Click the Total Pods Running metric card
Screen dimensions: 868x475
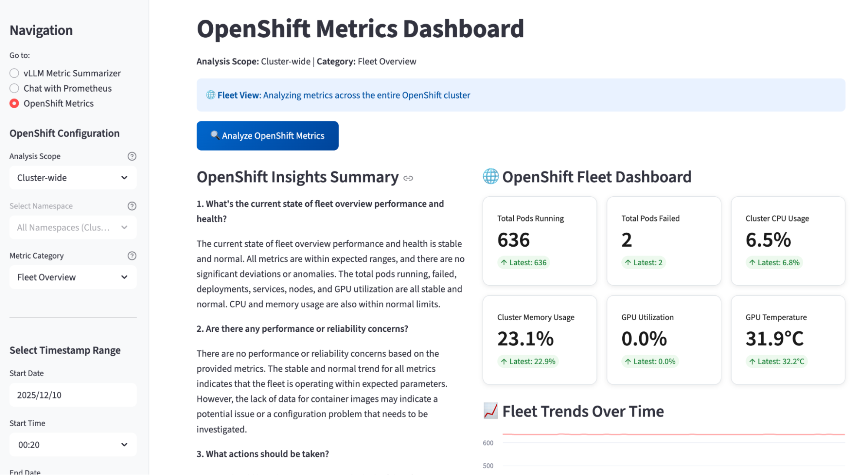click(540, 241)
